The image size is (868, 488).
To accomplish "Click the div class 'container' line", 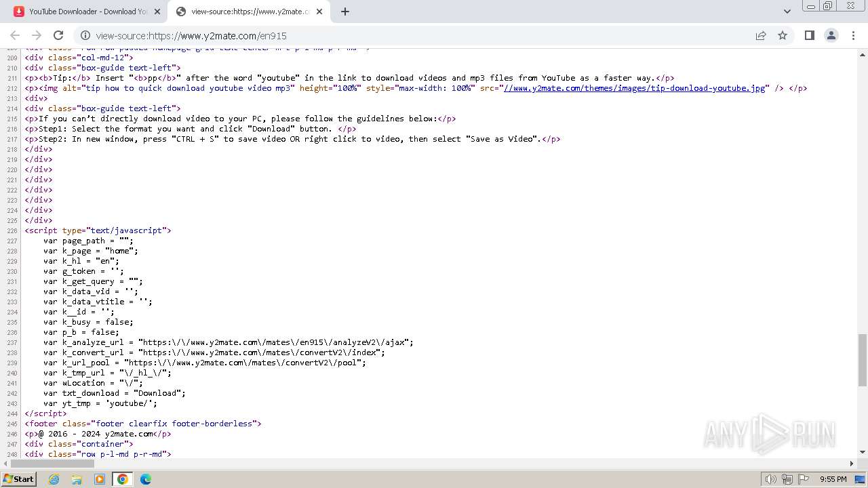I will (79, 444).
